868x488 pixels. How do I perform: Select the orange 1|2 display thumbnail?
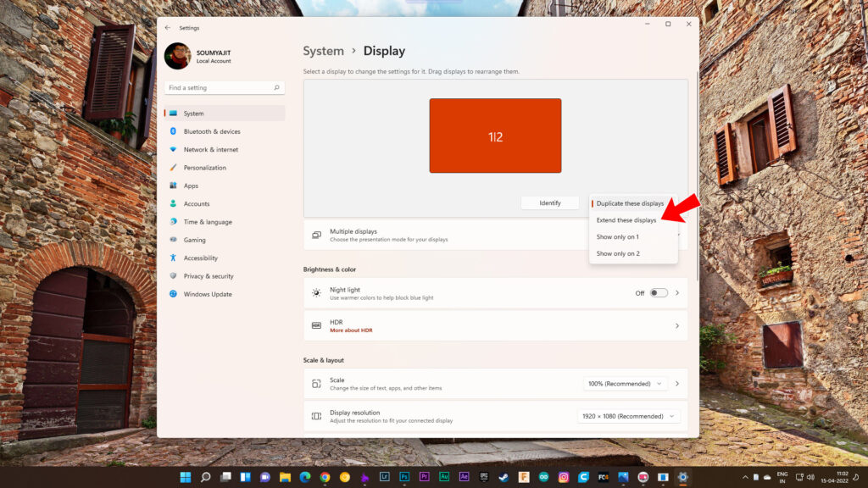495,136
